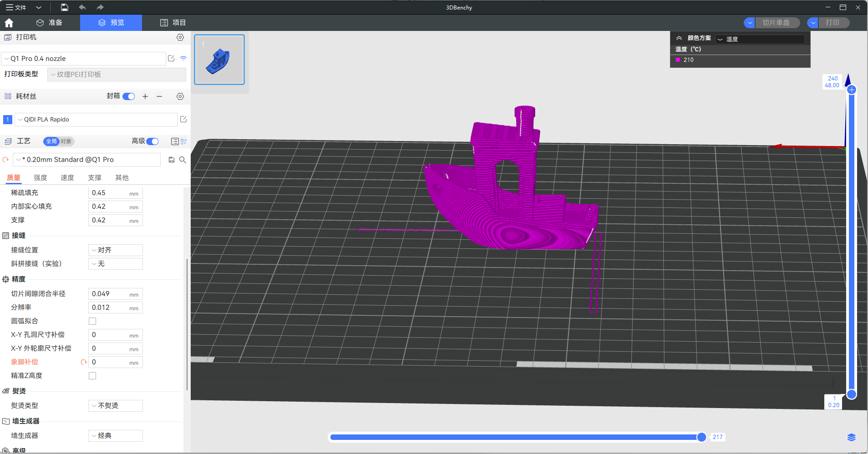Edit QIDI PLA Rapido filament preset
The width and height of the screenshot is (868, 454).
pyautogui.click(x=183, y=119)
